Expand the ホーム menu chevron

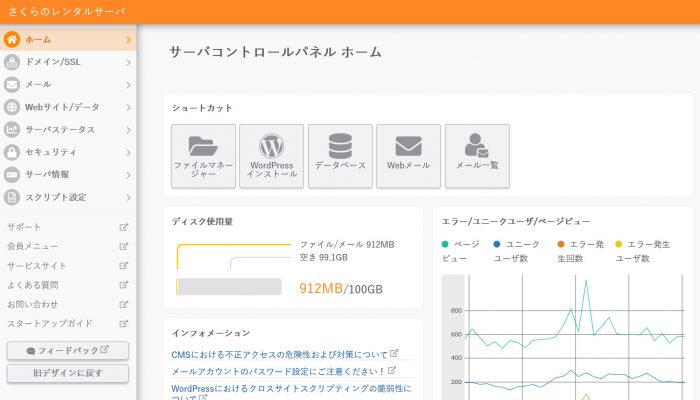pyautogui.click(x=129, y=40)
